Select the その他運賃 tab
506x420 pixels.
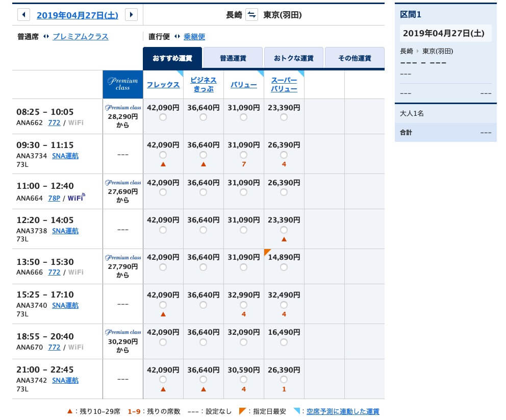355,58
